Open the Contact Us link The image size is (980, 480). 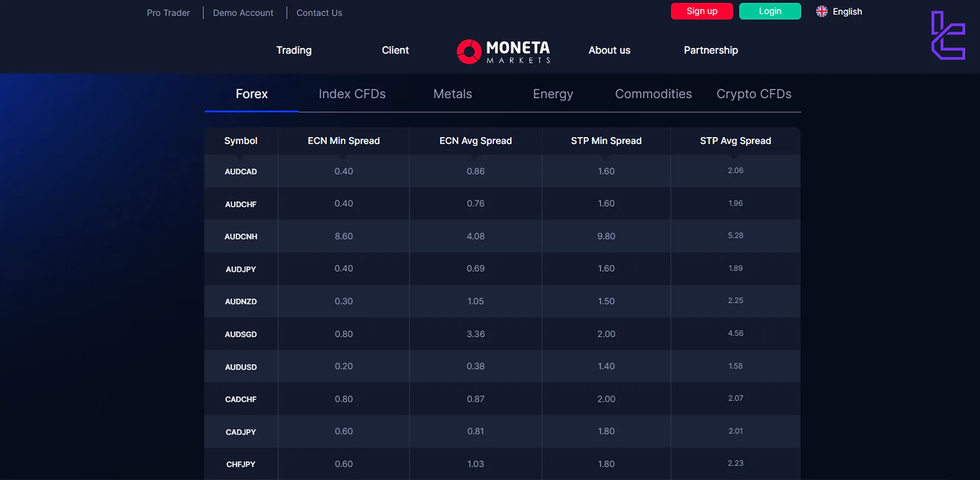tap(319, 13)
